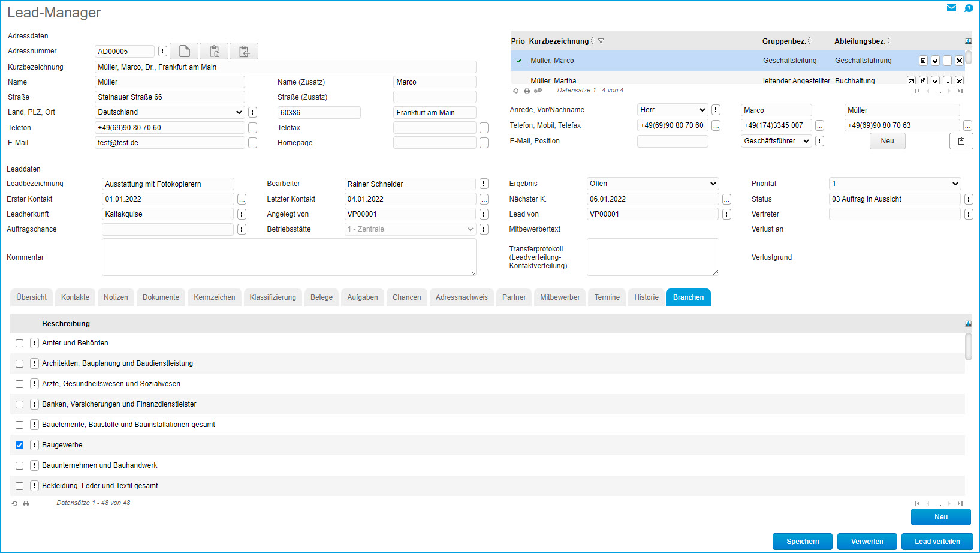The height and width of the screenshot is (553, 980).
Task: Click into the Kommentar text area
Action: (288, 257)
